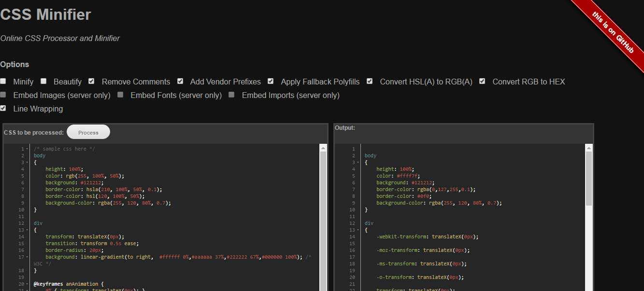
Task: Click input editor scrollbar up arrow
Action: 323,148
